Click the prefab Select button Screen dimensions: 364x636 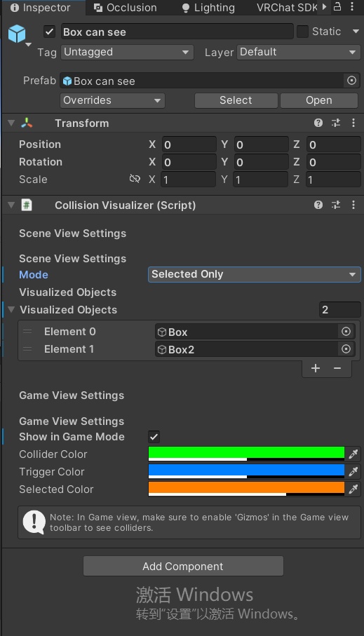[236, 100]
